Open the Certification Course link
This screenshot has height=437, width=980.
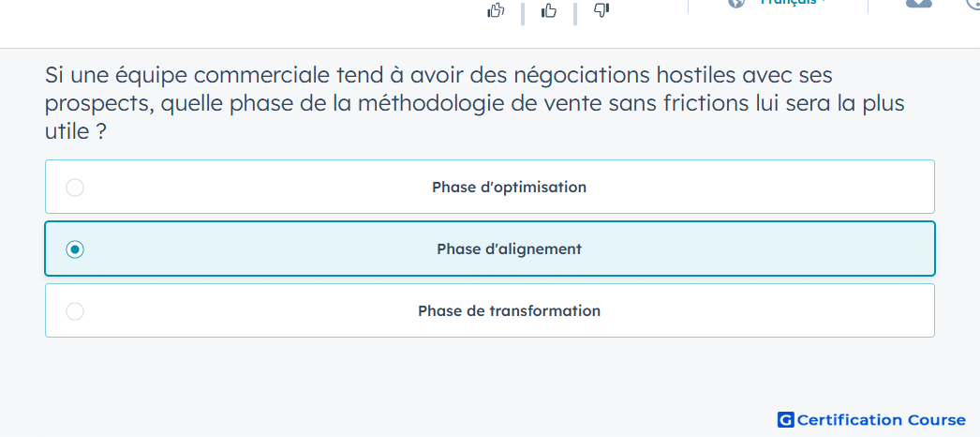point(871,420)
